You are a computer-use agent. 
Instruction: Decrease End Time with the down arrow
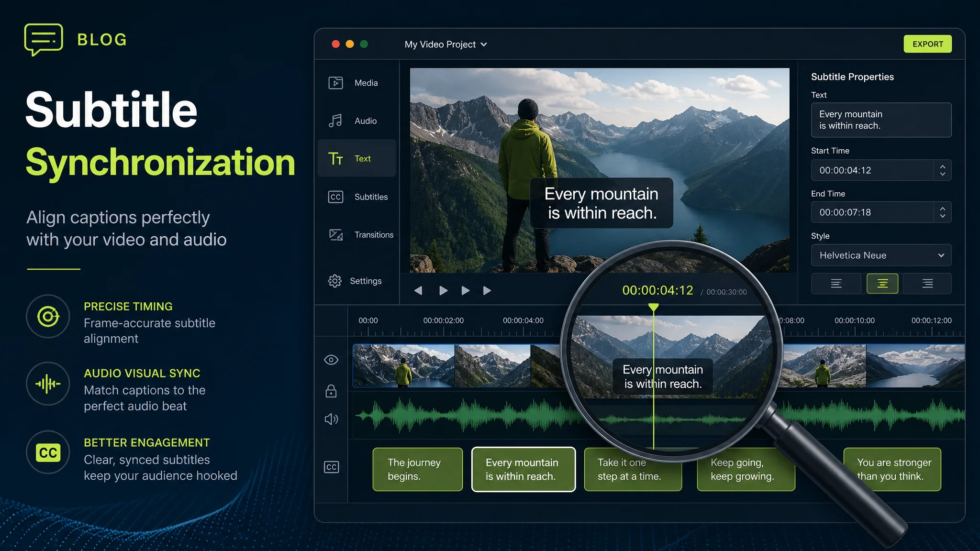click(x=943, y=216)
